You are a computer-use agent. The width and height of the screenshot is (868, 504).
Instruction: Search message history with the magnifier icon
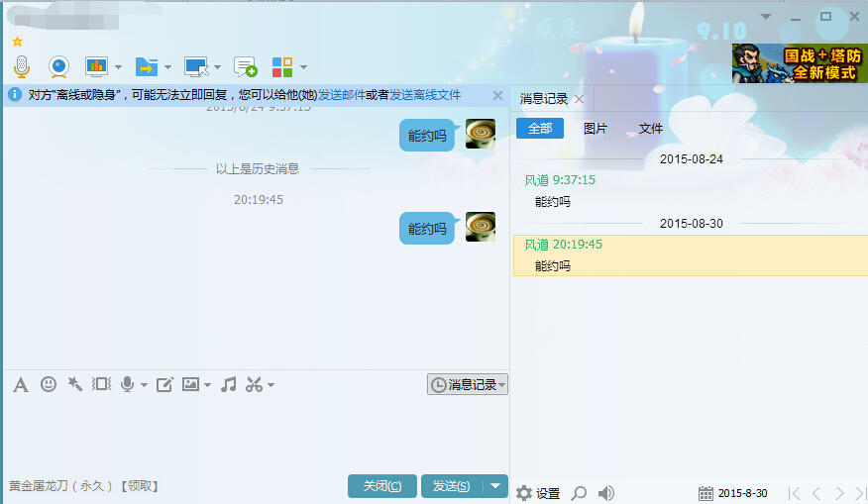click(x=579, y=493)
